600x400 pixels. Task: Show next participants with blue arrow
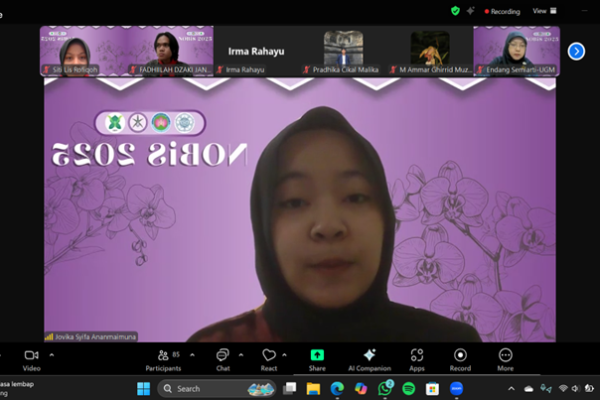click(576, 51)
